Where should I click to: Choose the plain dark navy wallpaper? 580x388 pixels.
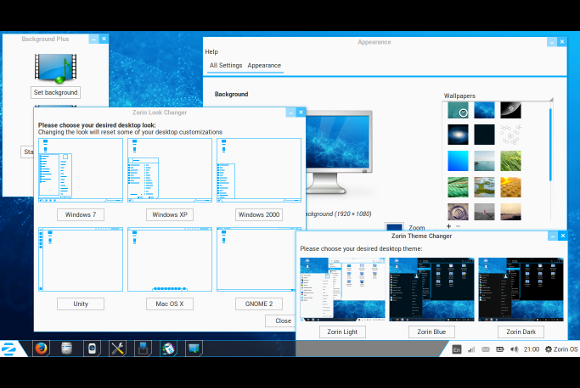pos(484,135)
